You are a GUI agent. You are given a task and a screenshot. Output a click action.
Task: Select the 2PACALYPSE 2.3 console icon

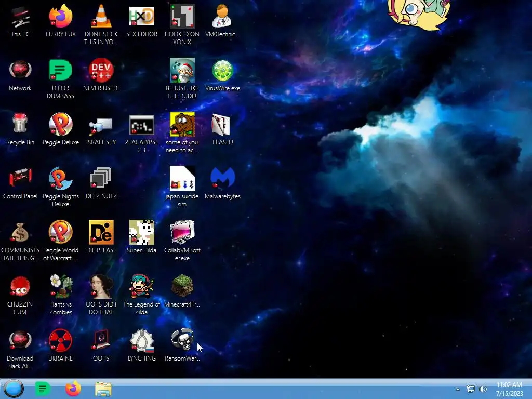pyautogui.click(x=141, y=134)
